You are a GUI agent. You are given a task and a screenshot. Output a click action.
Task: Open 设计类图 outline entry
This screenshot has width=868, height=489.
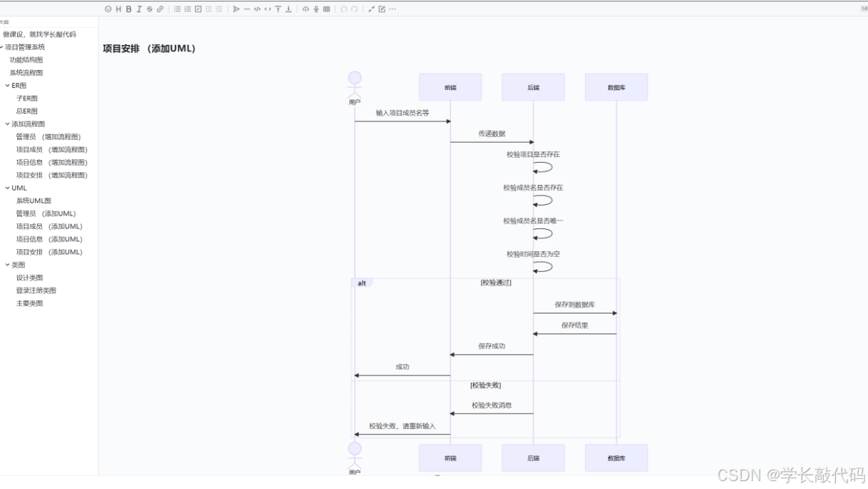tap(30, 278)
